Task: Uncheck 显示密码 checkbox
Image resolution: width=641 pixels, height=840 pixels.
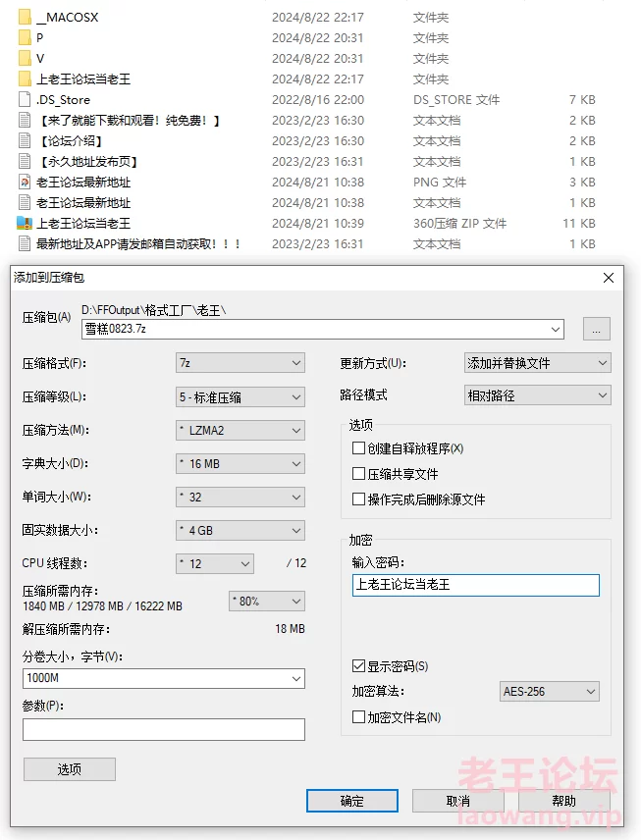Action: pyautogui.click(x=358, y=666)
